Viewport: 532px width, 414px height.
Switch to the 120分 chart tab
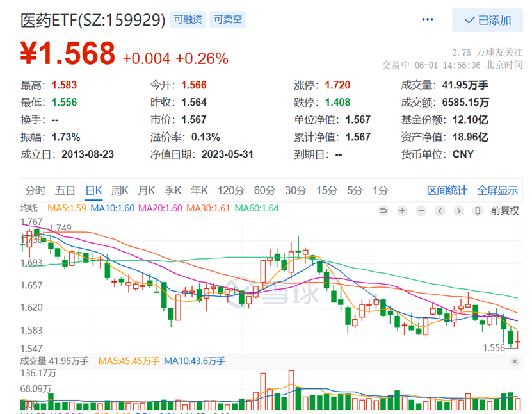(230, 190)
